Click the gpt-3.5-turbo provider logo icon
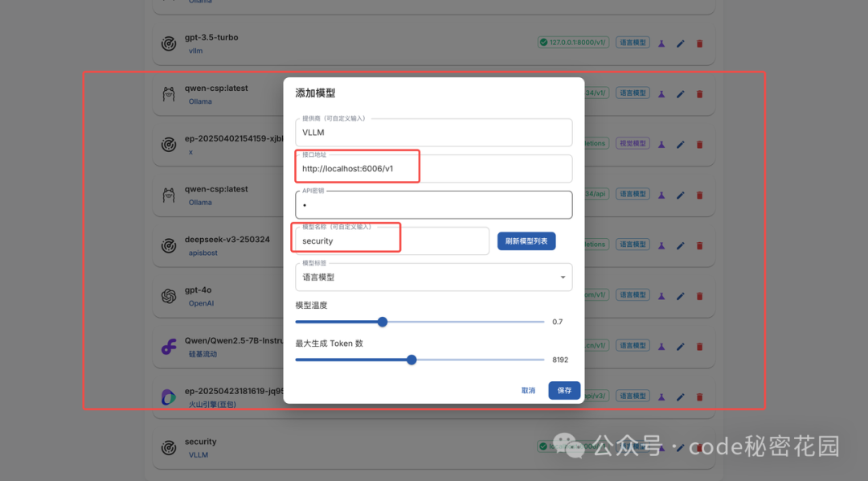Image resolution: width=868 pixels, height=481 pixels. (x=169, y=43)
